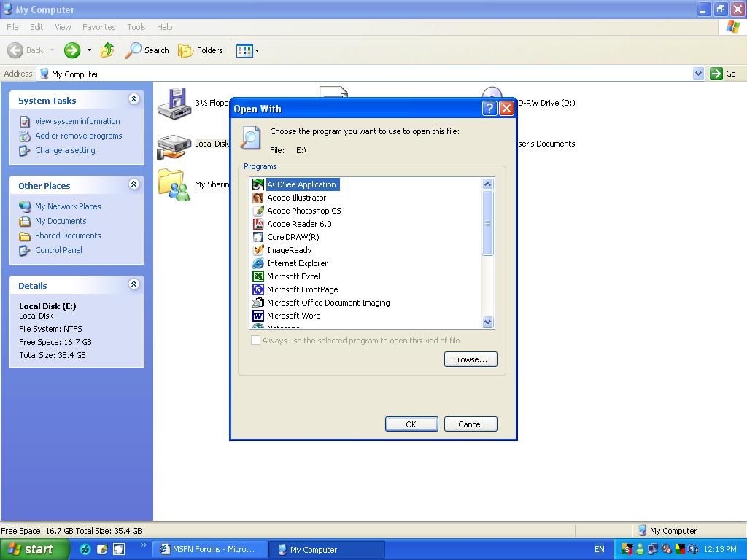Collapse the System Tasks panel
This screenshot has width=747, height=560.
(x=134, y=99)
